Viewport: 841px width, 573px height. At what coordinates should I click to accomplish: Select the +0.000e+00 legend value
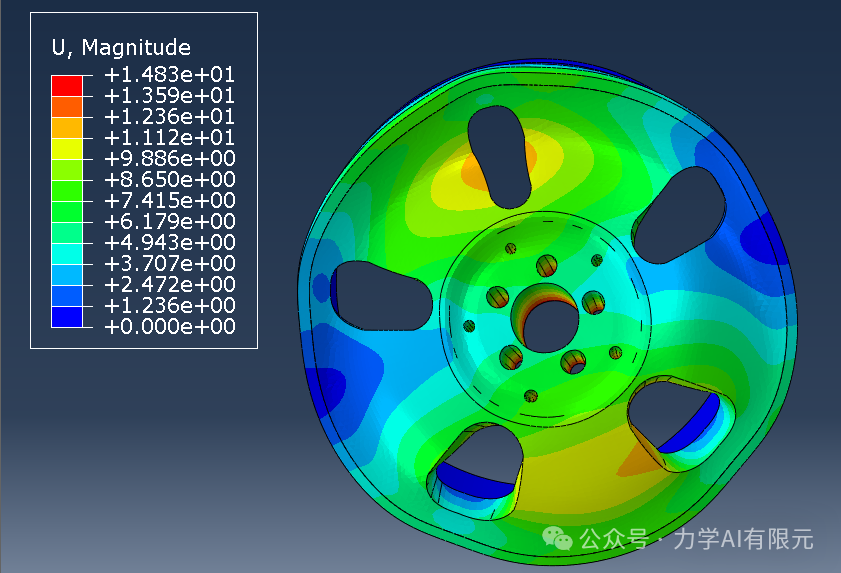click(x=169, y=326)
